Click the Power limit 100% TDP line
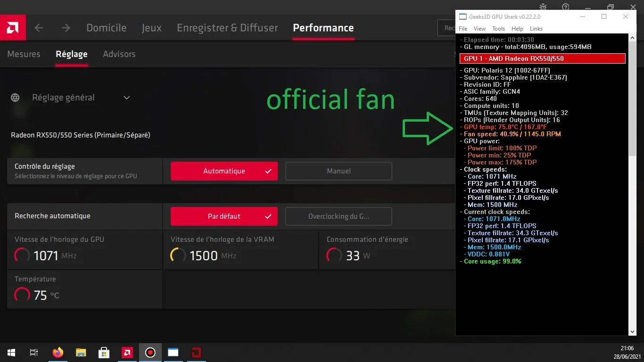The height and width of the screenshot is (362, 644). coord(500,148)
